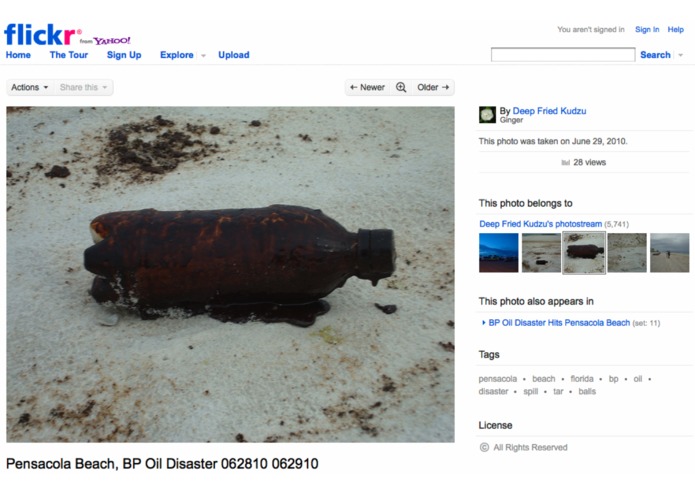
Task: Click the photo title Pensacola Beach text
Action: coord(162,464)
